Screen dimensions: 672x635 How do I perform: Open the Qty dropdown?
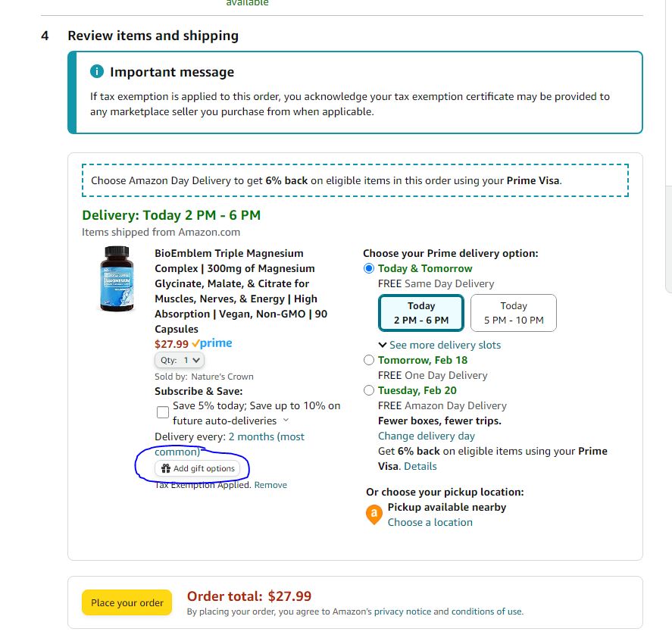179,360
